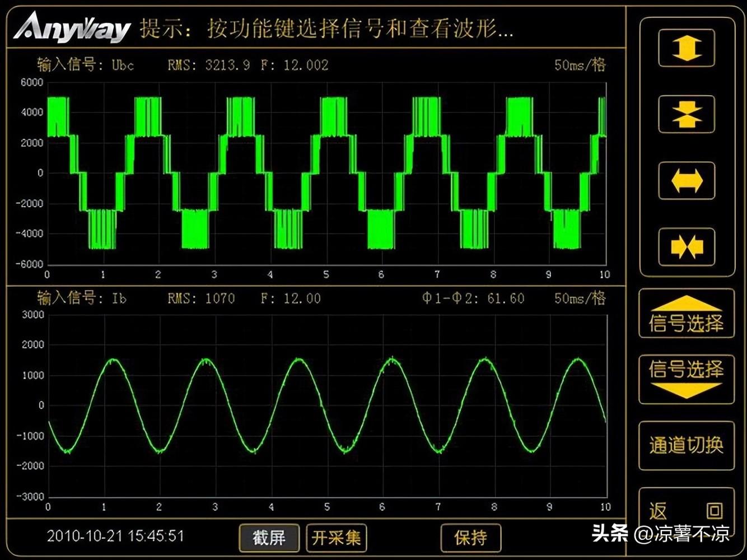Screen dimensions: 747x560
Task: Select the 输入信号: Ubc label
Action: pos(86,65)
